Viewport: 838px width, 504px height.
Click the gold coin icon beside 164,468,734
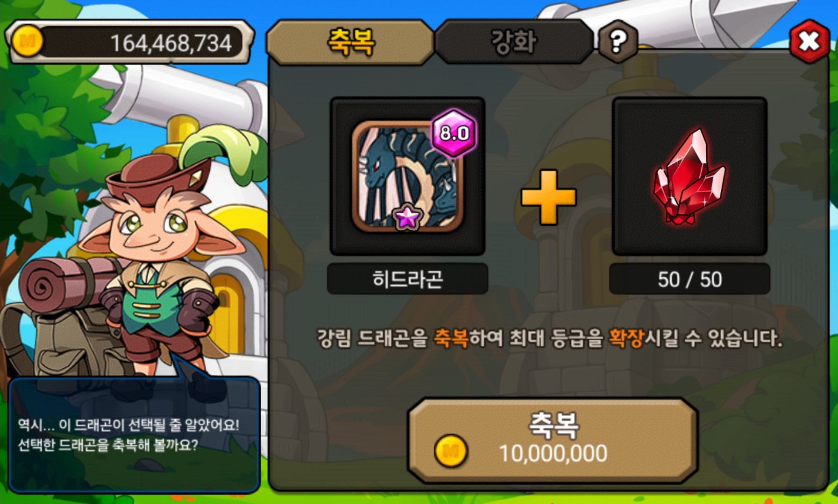(27, 42)
